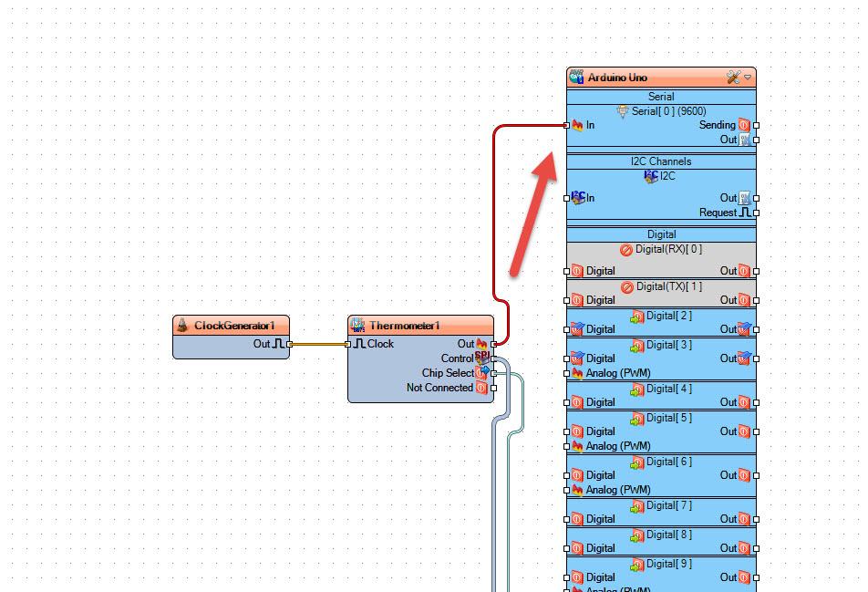Select the ClockGenerator1 title text
Image resolution: width=868 pixels, height=592 pixels.
[x=234, y=326]
